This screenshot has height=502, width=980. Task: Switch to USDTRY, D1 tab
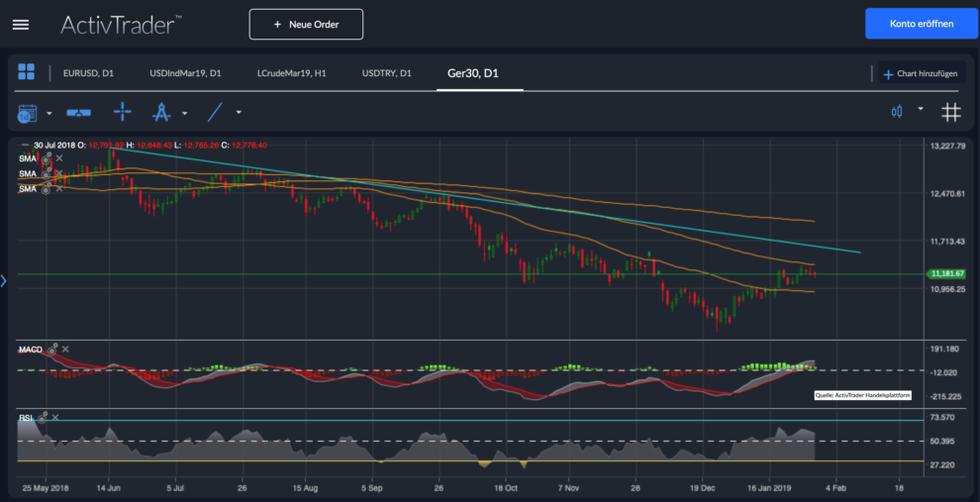pos(386,73)
